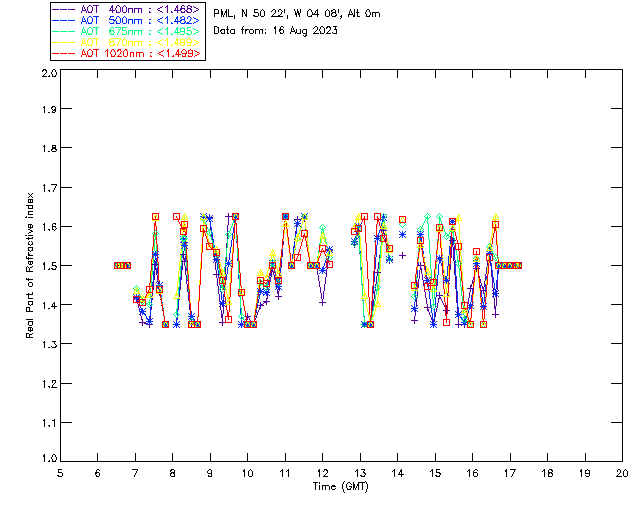Click the x-axis tick label 14
Image resolution: width=640 pixels, height=512 pixels.
(398, 473)
